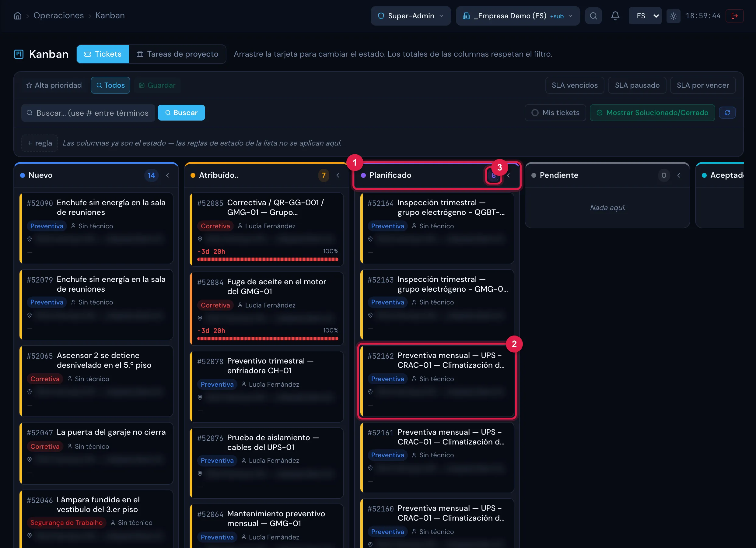Collapse the Atribuído column
The image size is (756, 548).
(x=338, y=175)
